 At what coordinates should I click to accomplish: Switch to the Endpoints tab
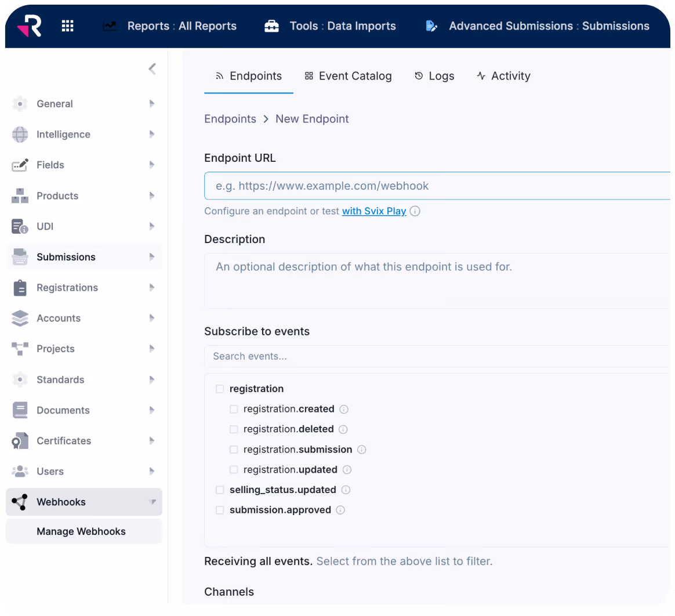click(x=249, y=76)
